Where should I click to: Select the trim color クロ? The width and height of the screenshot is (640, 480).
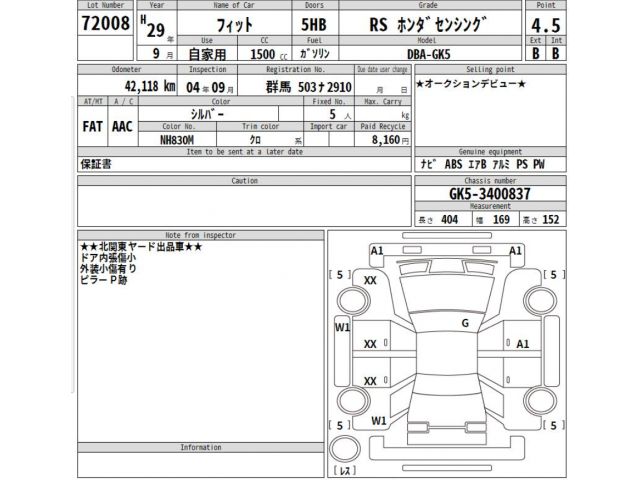pyautogui.click(x=255, y=140)
